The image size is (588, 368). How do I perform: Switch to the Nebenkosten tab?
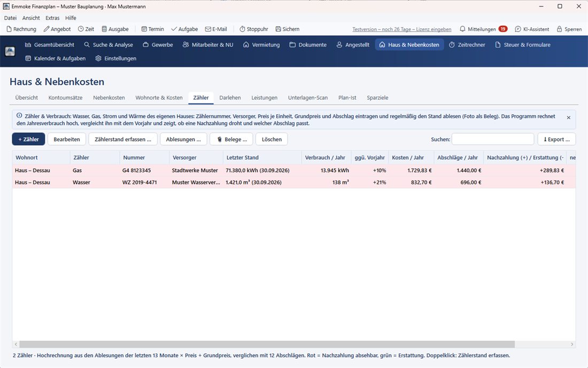click(x=109, y=97)
